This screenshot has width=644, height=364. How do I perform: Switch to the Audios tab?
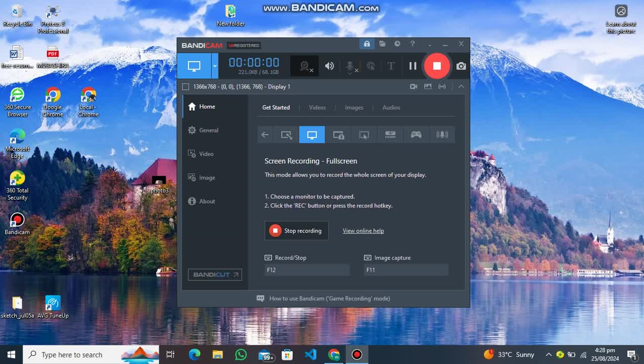tap(391, 107)
